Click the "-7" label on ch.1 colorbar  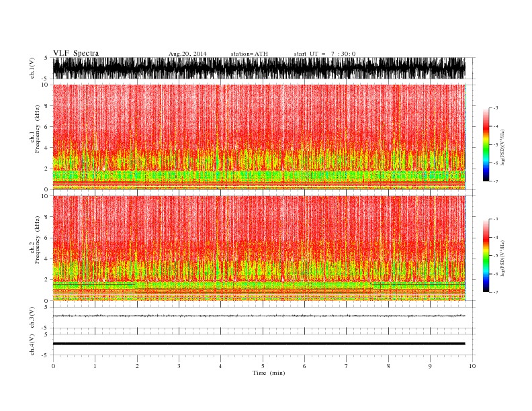[496, 181]
